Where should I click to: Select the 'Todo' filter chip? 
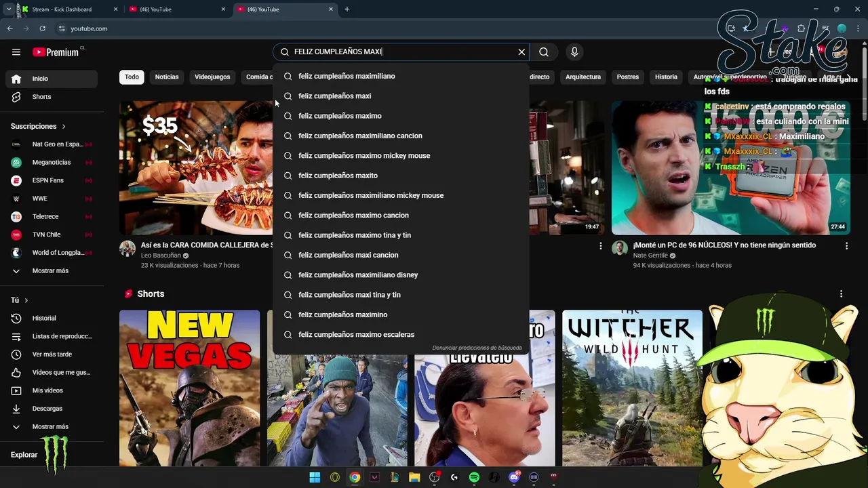tap(132, 77)
